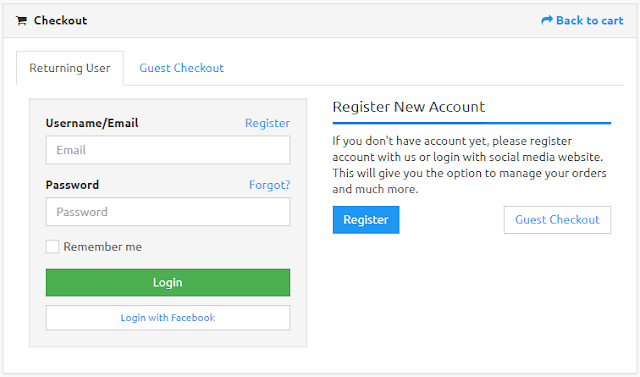Submit with the green Login button
This screenshot has width=640, height=377.
(x=168, y=282)
